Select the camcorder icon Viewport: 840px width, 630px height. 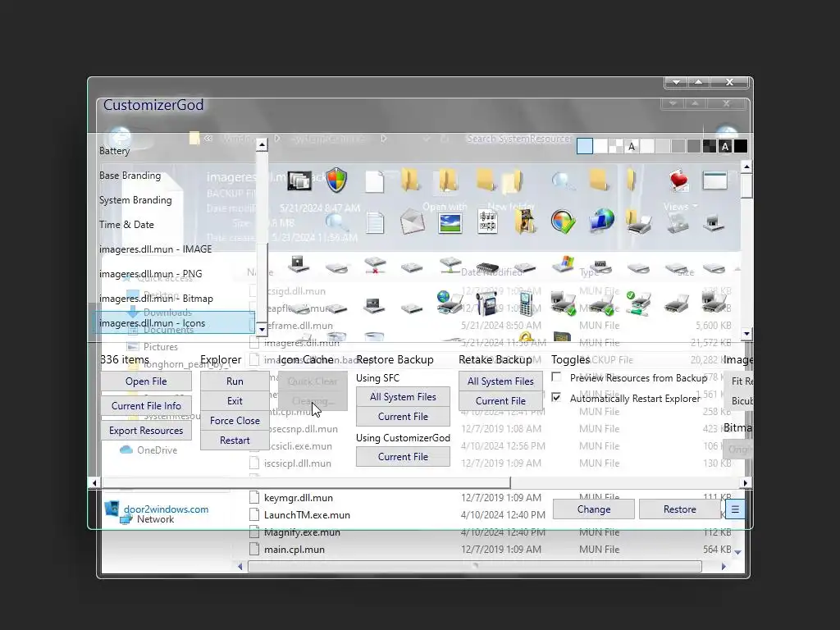click(487, 304)
